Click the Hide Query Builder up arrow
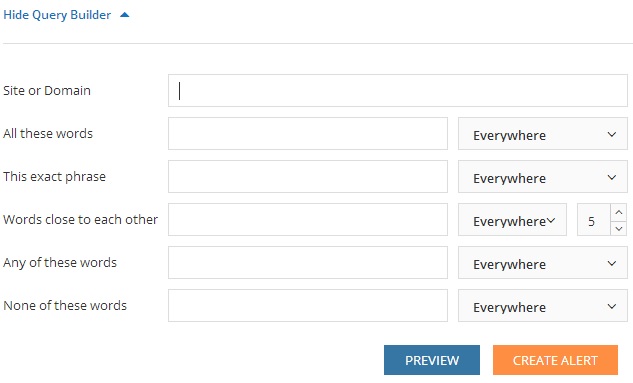Screen dimensions: 633x383 (x=125, y=15)
